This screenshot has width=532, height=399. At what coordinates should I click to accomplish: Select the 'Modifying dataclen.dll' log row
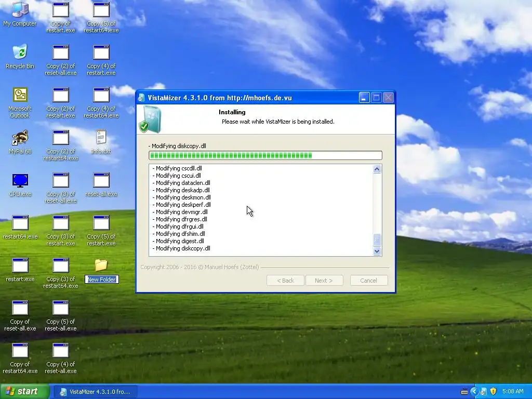[181, 183]
